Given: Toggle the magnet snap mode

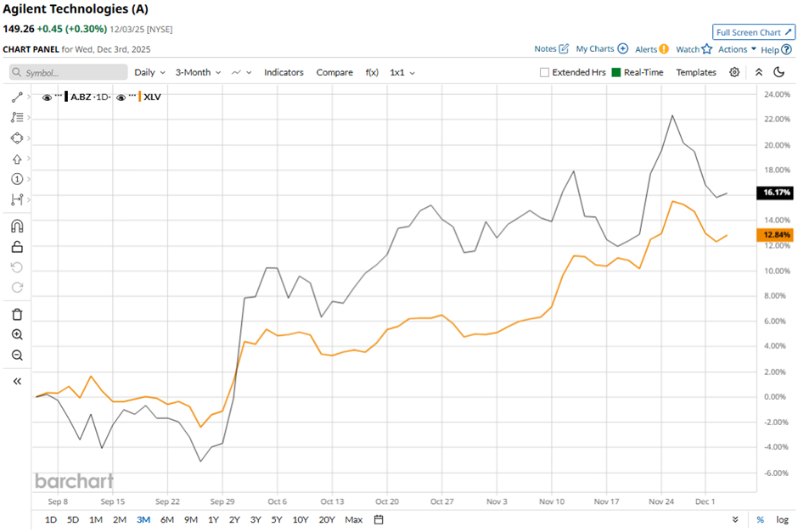Looking at the screenshot, I should [17, 226].
